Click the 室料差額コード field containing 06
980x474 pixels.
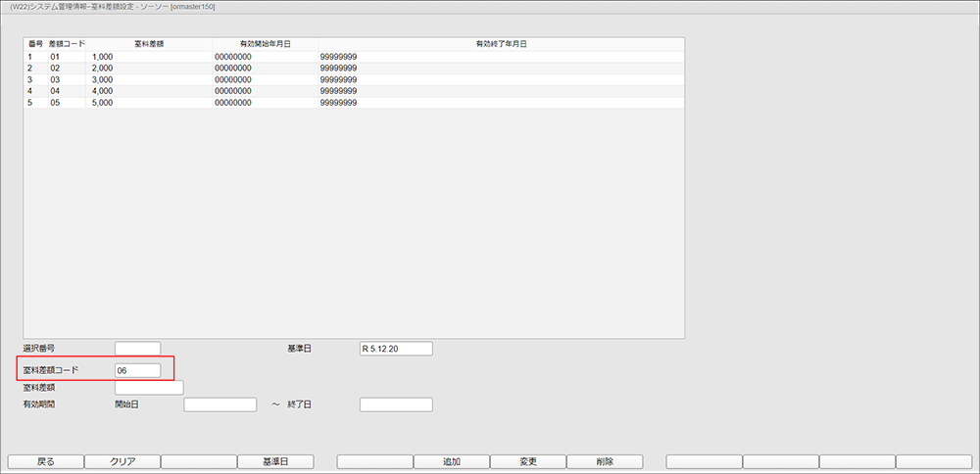click(137, 369)
